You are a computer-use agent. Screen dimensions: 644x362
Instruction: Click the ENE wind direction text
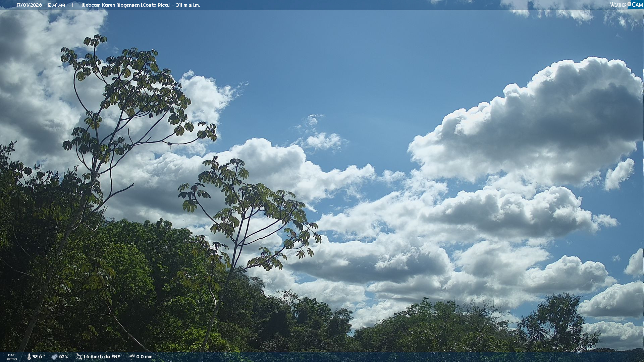click(116, 357)
